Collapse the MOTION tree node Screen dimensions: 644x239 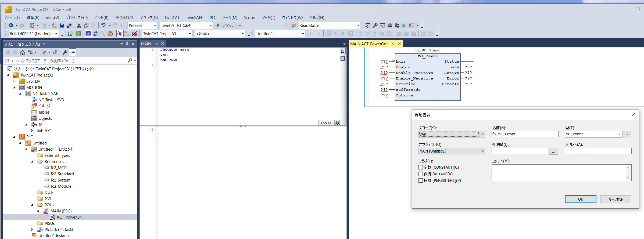tap(14, 87)
